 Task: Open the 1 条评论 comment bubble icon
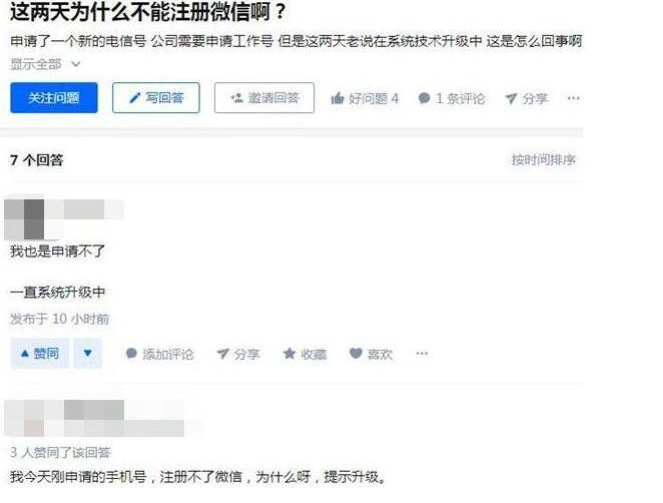(424, 98)
